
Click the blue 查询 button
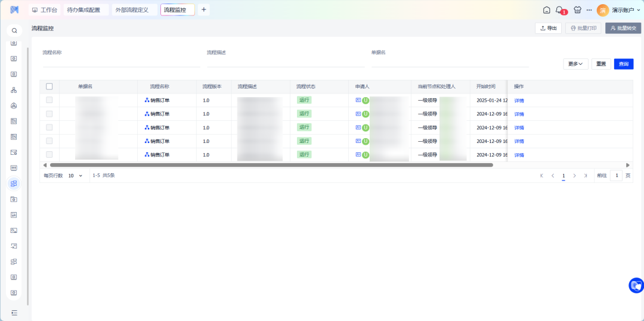point(624,64)
